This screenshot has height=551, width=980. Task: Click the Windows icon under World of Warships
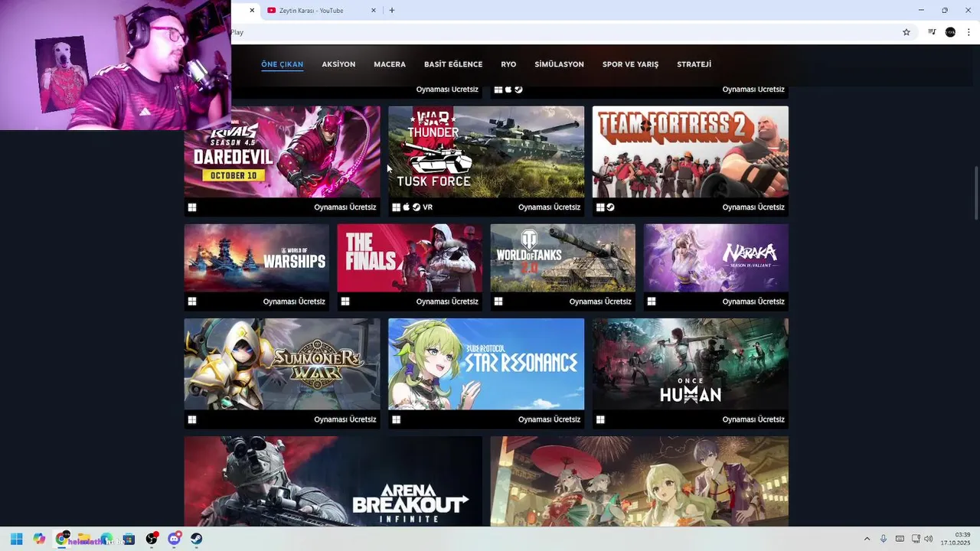[x=192, y=302]
